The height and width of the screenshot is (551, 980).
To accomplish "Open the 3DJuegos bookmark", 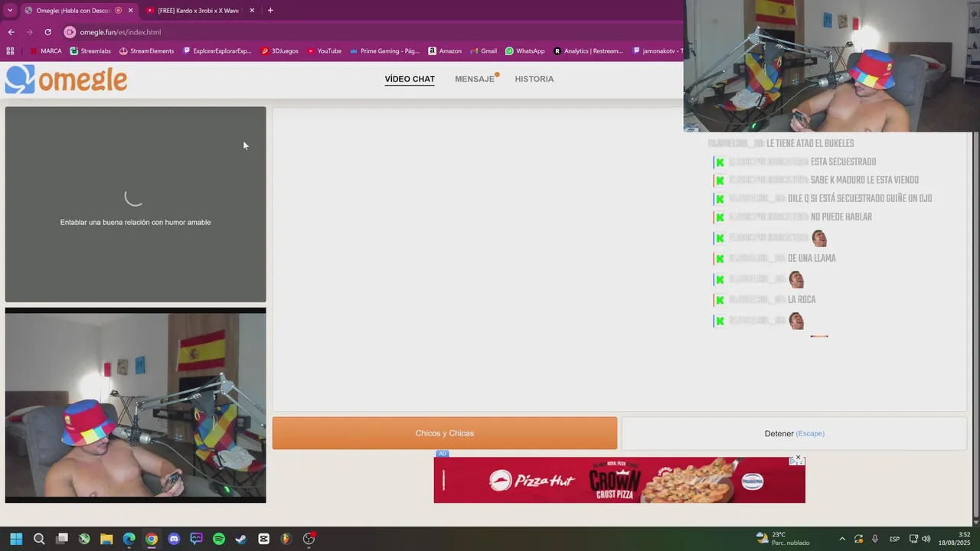I will point(279,51).
